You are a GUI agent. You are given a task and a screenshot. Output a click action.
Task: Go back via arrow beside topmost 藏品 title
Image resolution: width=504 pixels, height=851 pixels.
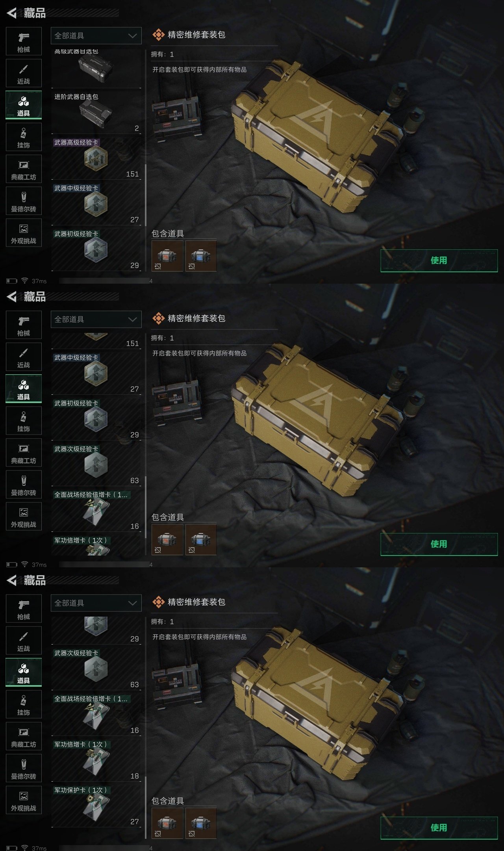(x=12, y=13)
